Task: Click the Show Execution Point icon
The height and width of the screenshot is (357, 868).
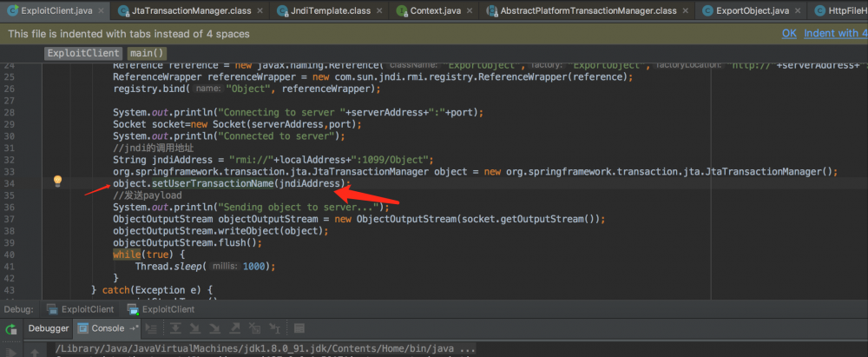Action: pyautogui.click(x=151, y=328)
